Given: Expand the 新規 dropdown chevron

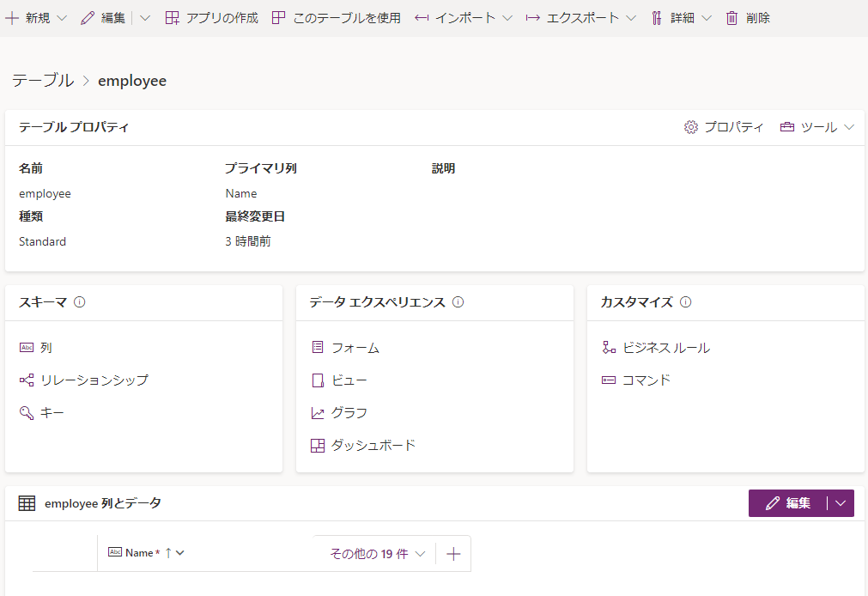Looking at the screenshot, I should [x=62, y=18].
